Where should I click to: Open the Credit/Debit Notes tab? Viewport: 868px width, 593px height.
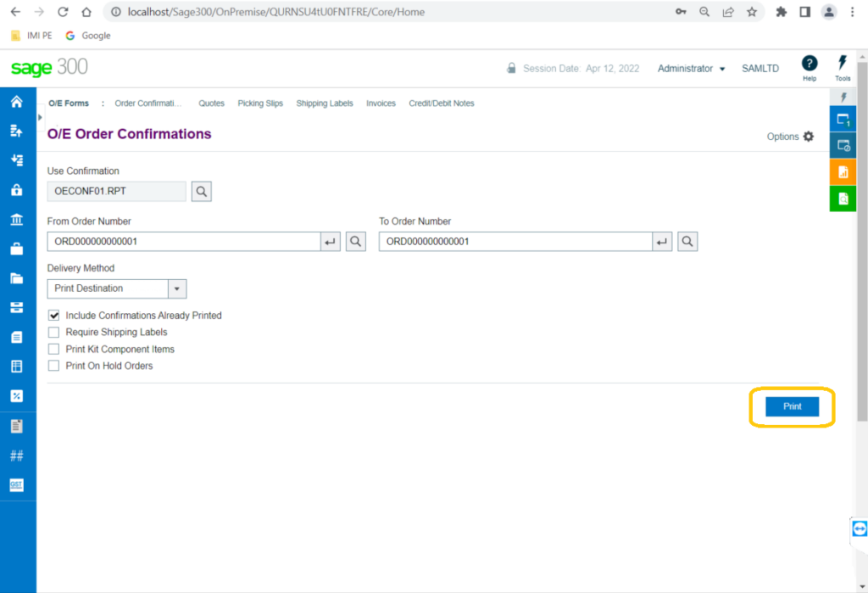tap(442, 103)
